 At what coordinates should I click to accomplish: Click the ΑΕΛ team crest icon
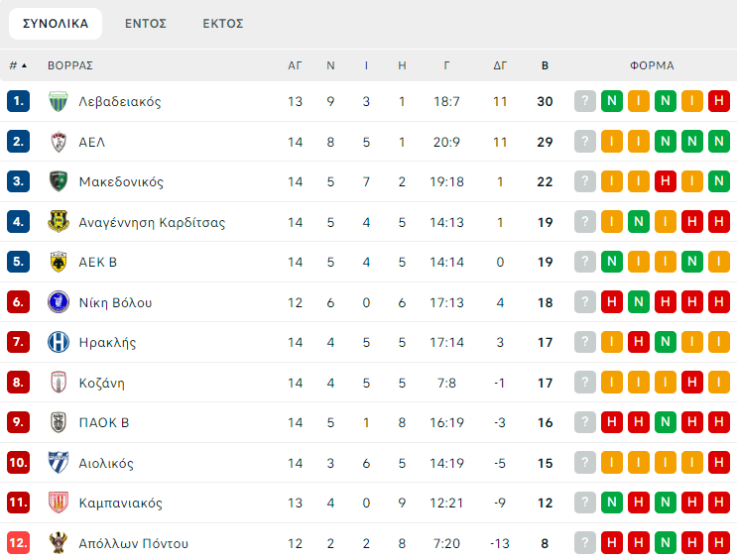[59, 142]
